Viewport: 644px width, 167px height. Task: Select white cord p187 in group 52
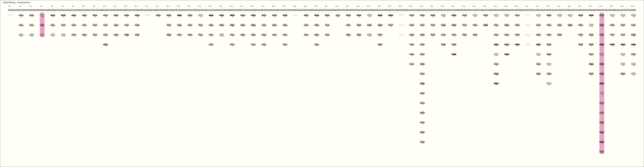pyautogui.click(x=549, y=84)
